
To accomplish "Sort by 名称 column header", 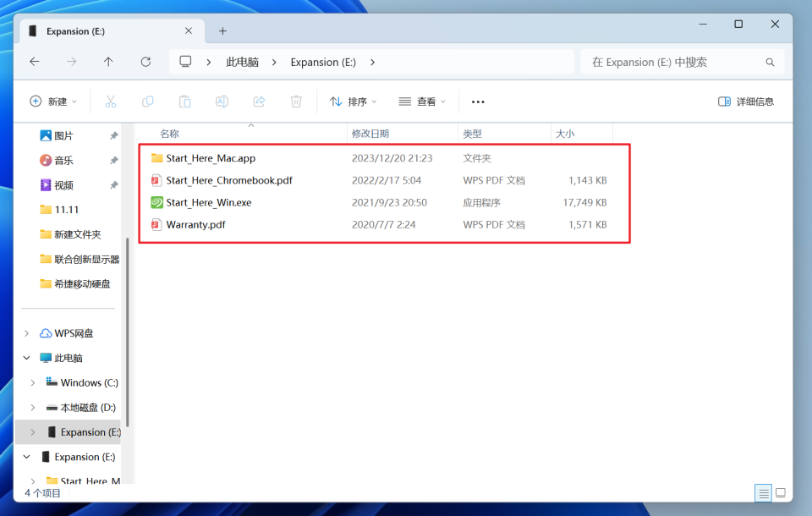I will [x=169, y=134].
